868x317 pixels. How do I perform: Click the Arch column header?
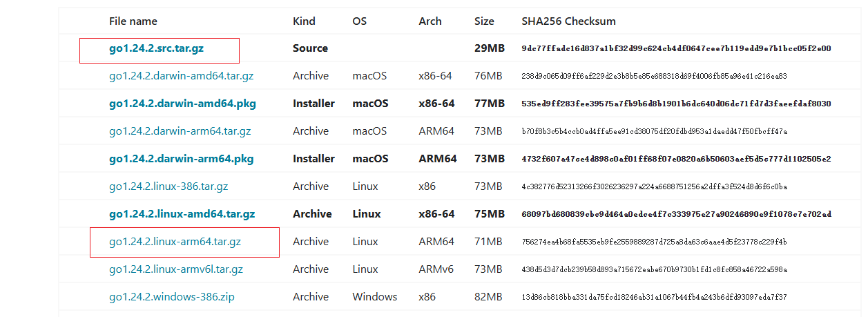tap(430, 21)
